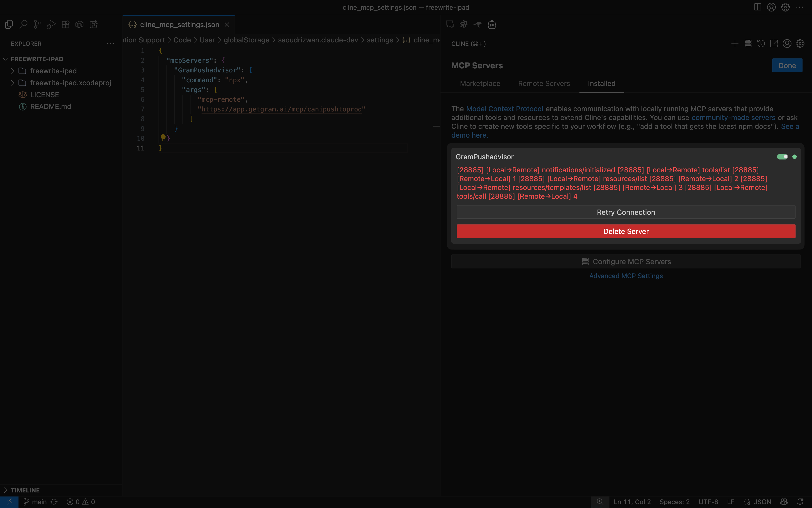Open Manage gear icon in title bar

coord(785,7)
